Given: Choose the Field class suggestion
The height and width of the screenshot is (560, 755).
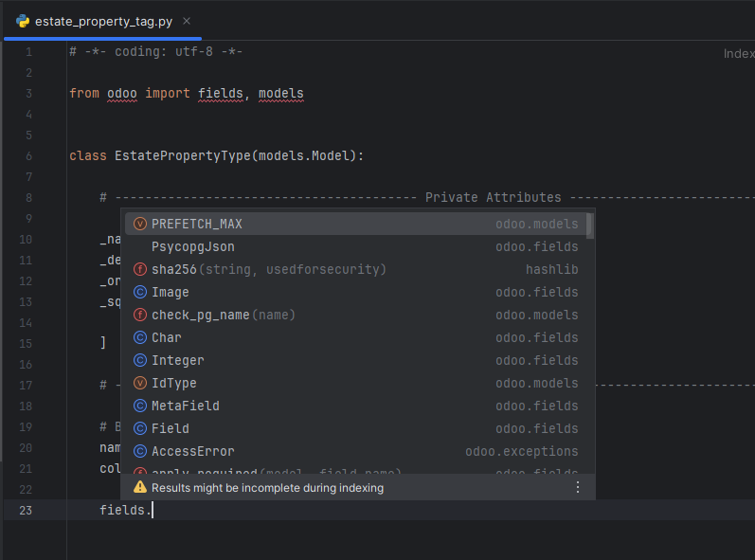Looking at the screenshot, I should (356, 428).
